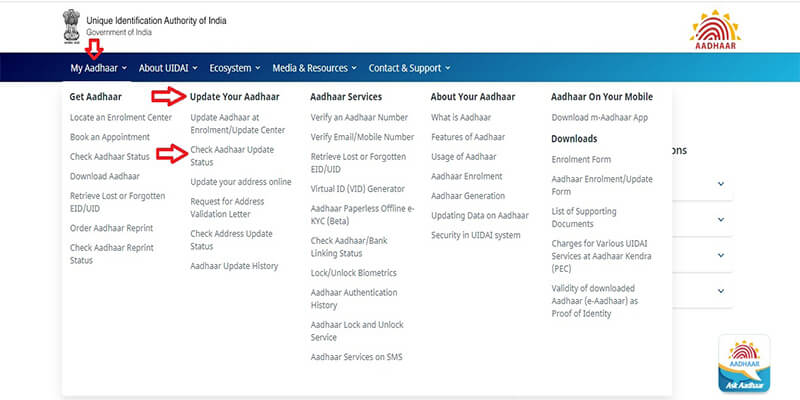Click the Government of India emblem logo

71,27
